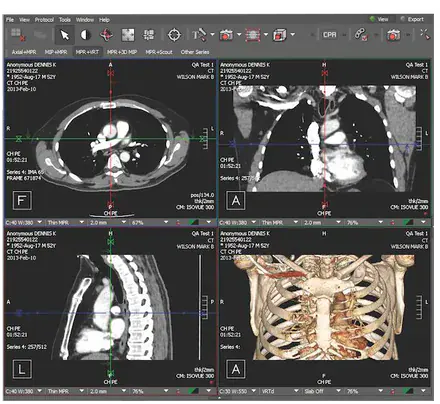Open Thin MPR mode dropdown in axial view
This screenshot has height=404, width=440.
[x=66, y=222]
